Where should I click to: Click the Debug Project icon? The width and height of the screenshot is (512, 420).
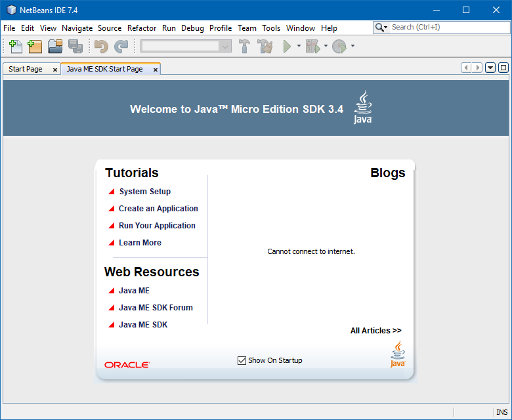click(x=313, y=47)
